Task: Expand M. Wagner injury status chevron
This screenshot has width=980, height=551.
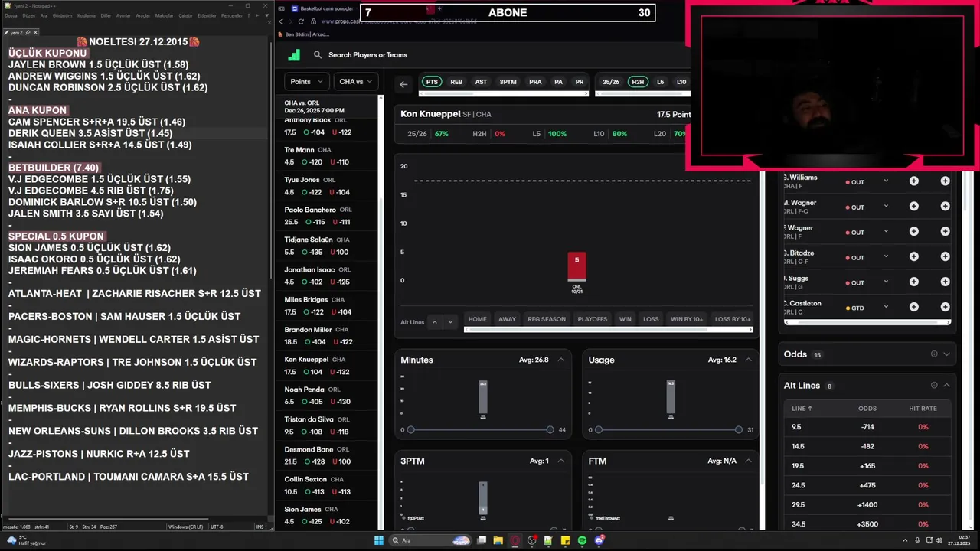Action: pyautogui.click(x=886, y=207)
